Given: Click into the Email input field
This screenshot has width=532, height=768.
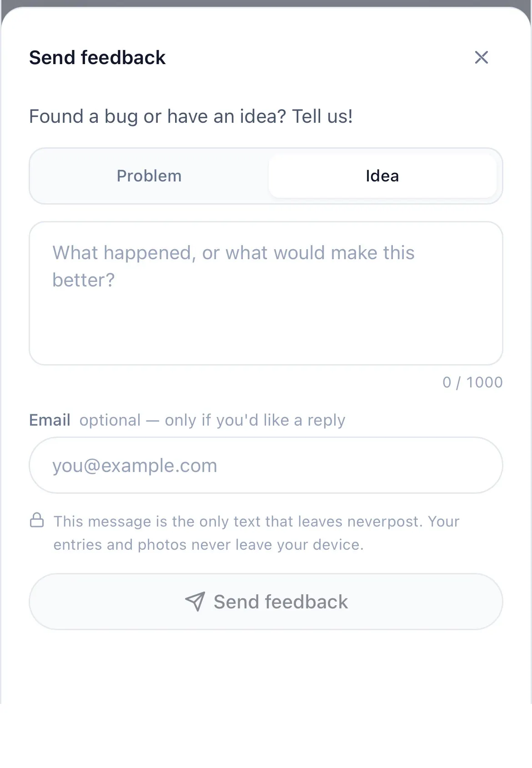Looking at the screenshot, I should [266, 465].
